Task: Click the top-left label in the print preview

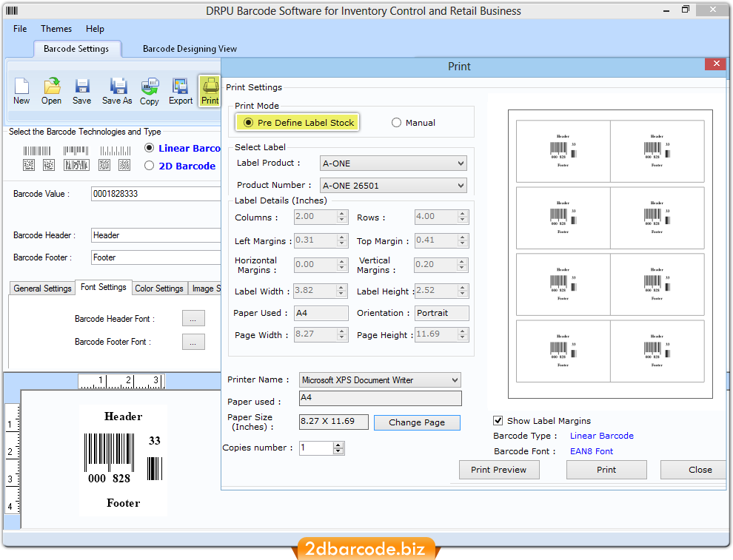Action: 563,152
